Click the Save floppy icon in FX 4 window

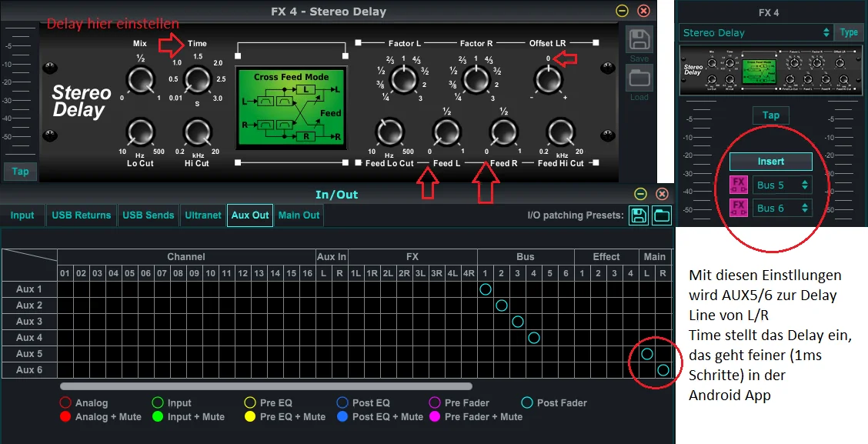(639, 40)
